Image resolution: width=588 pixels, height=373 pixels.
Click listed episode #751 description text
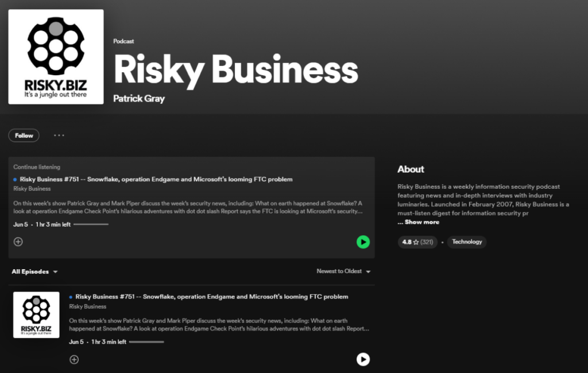219,325
